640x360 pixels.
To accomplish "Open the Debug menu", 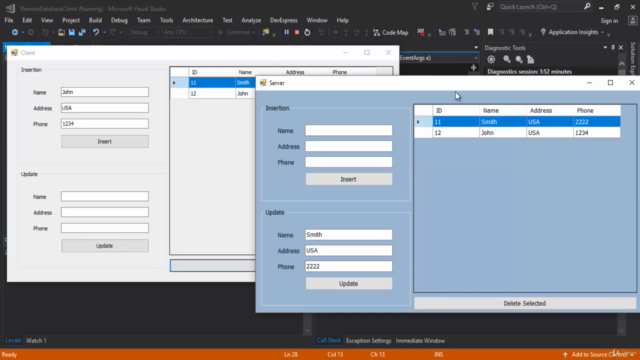I will (119, 20).
